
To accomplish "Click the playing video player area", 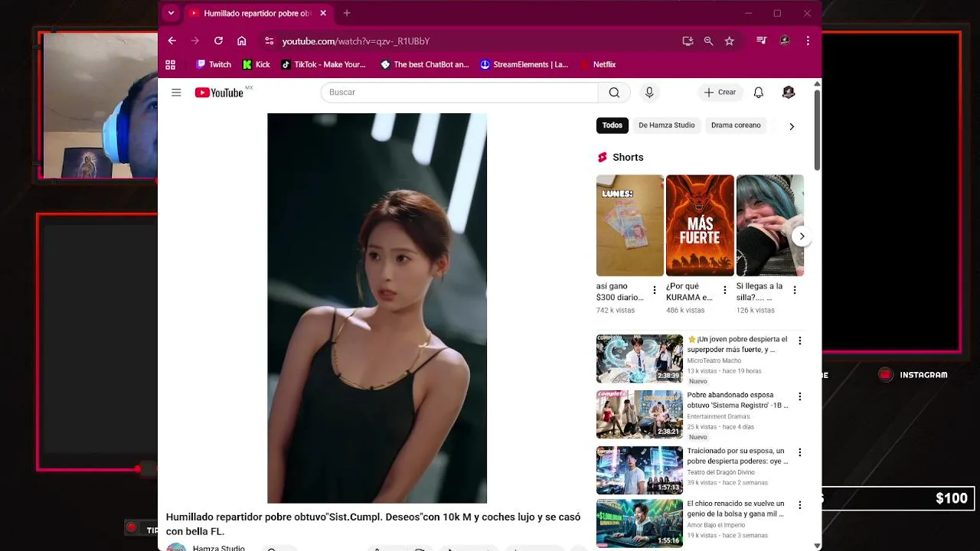I will [377, 308].
